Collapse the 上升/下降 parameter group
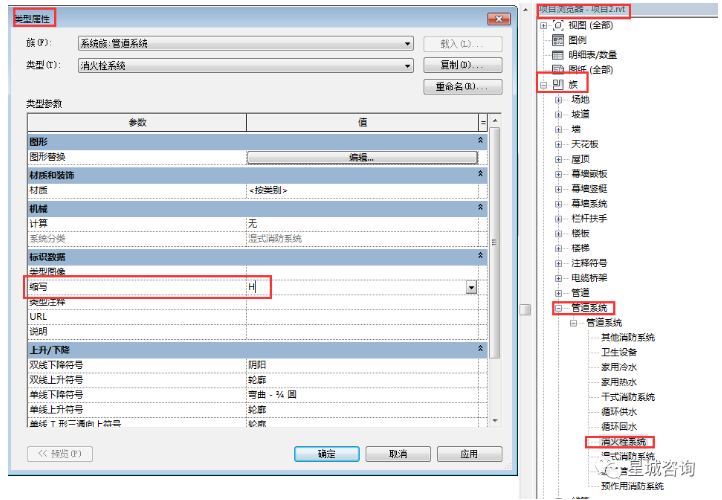The height and width of the screenshot is (500, 722). tap(480, 349)
